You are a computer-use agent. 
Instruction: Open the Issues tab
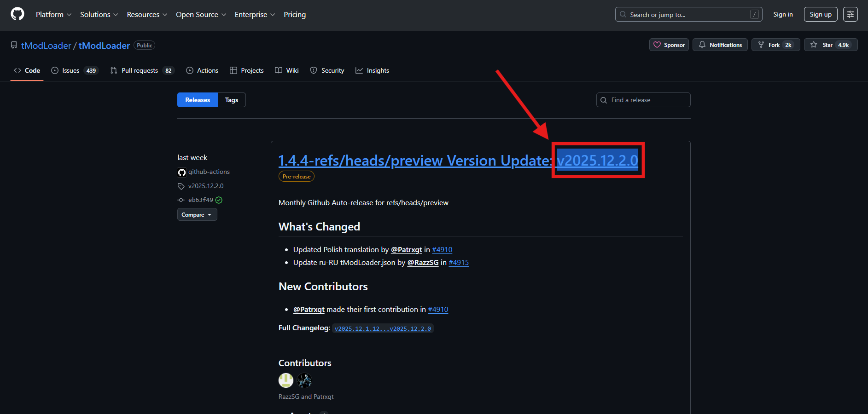(x=75, y=70)
